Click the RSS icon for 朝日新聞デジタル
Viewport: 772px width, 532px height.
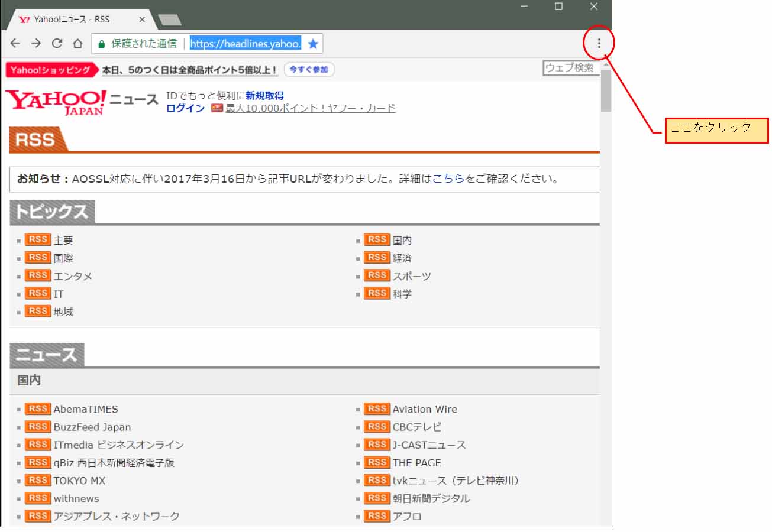(x=377, y=498)
